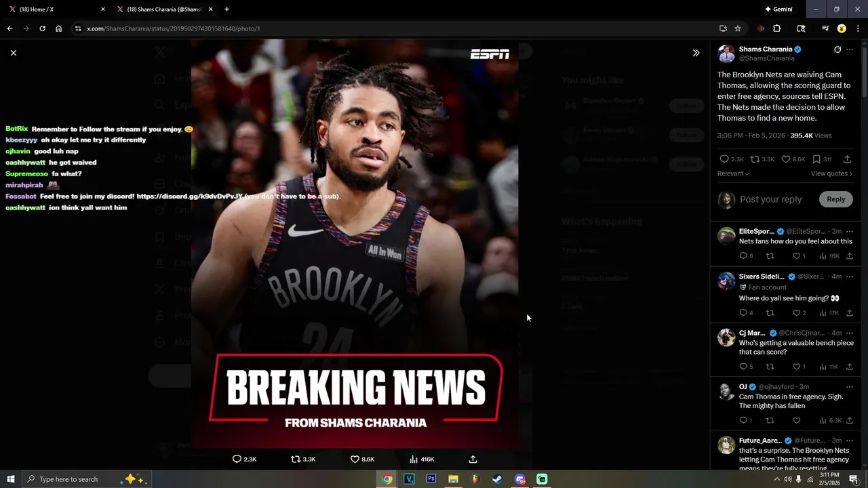This screenshot has height=488, width=868.
Task: Share the post using icon under photo
Action: tap(473, 459)
